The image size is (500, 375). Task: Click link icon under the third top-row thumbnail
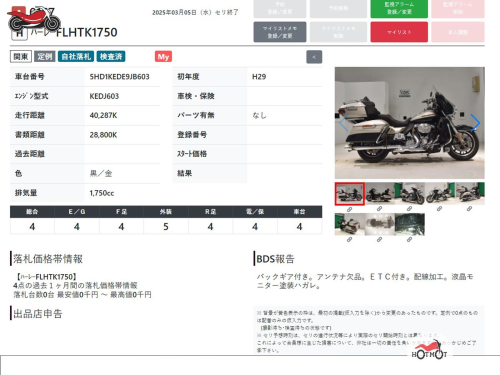[409, 209]
